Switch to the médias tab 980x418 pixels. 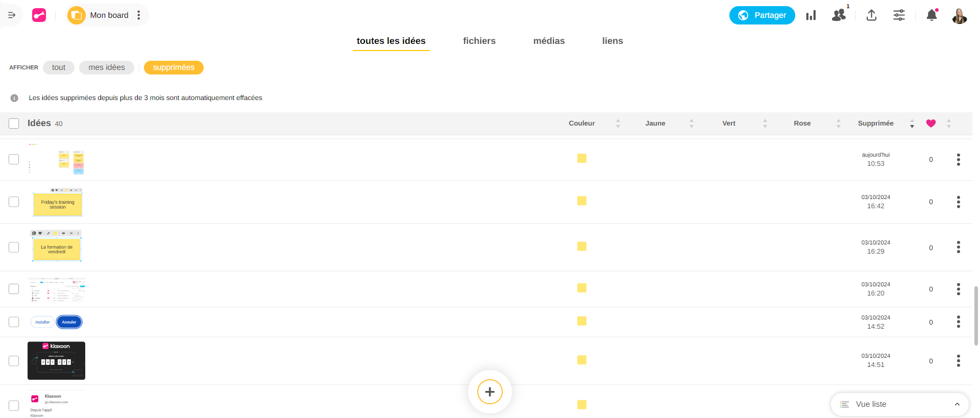click(x=549, y=41)
